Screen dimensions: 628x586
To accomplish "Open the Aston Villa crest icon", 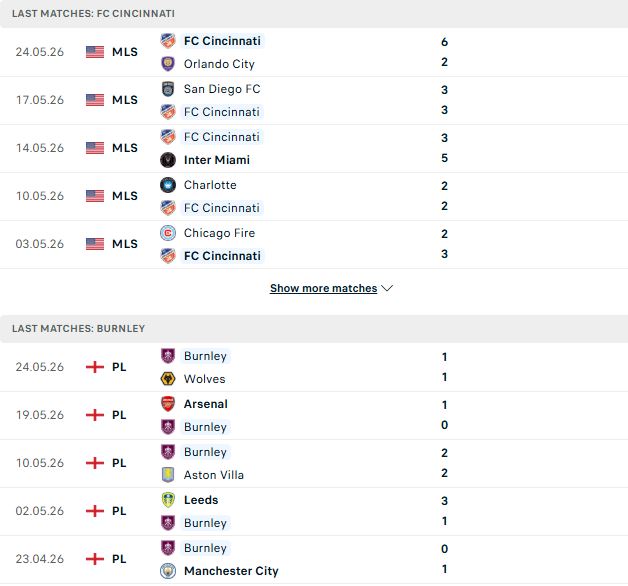I will point(168,475).
